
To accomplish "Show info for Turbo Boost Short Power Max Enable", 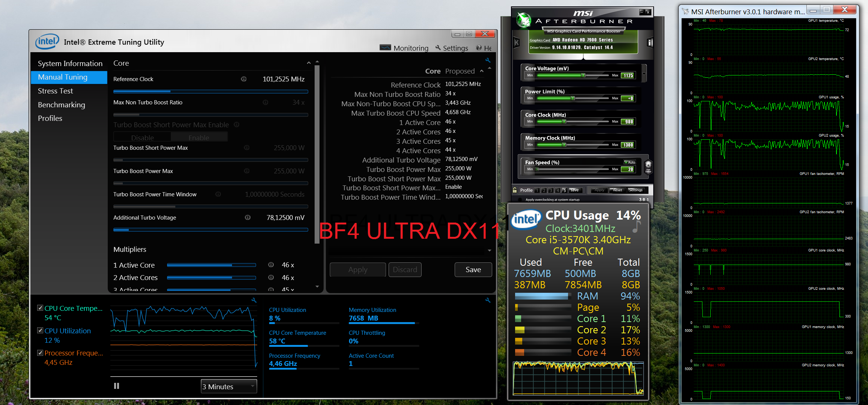I will [x=237, y=125].
